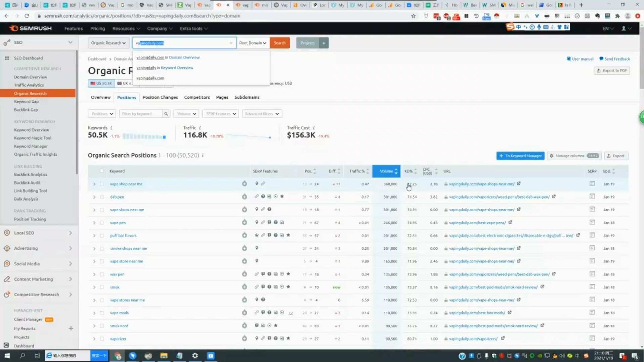Click To Keyword Manager button
644x362 pixels.
click(x=520, y=156)
